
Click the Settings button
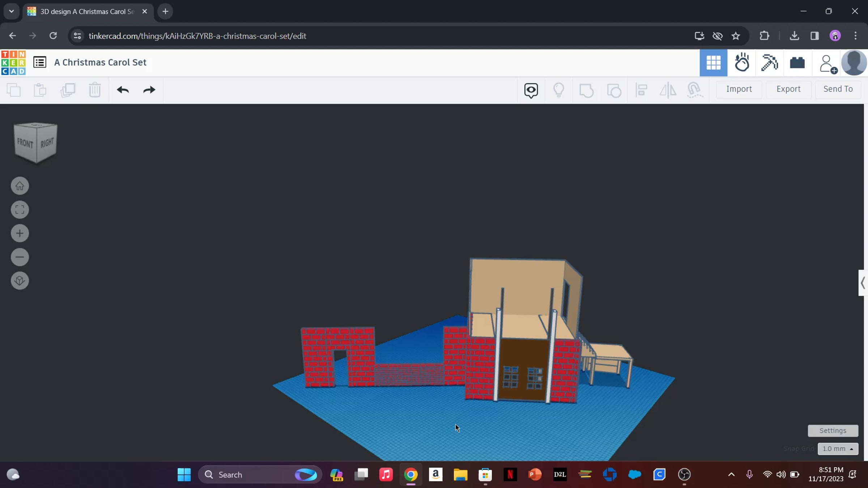click(833, 431)
